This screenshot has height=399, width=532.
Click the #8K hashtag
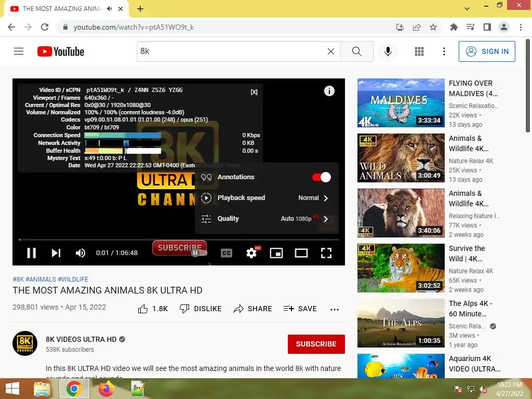(18, 279)
